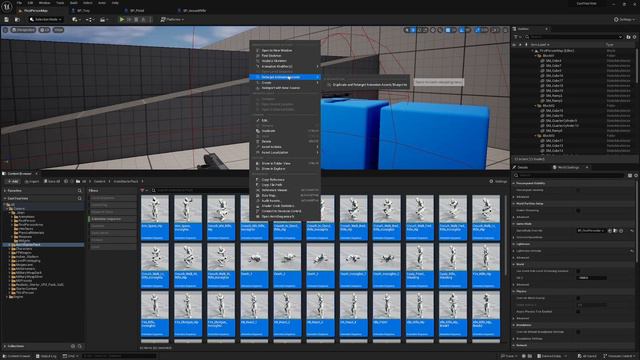Open the Cinematics toolbar dropdown
Viewport: 640px width, 360px height.
click(x=103, y=20)
